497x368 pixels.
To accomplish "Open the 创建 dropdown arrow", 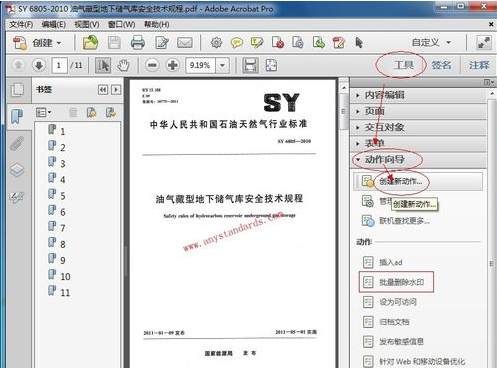I will click(59, 43).
